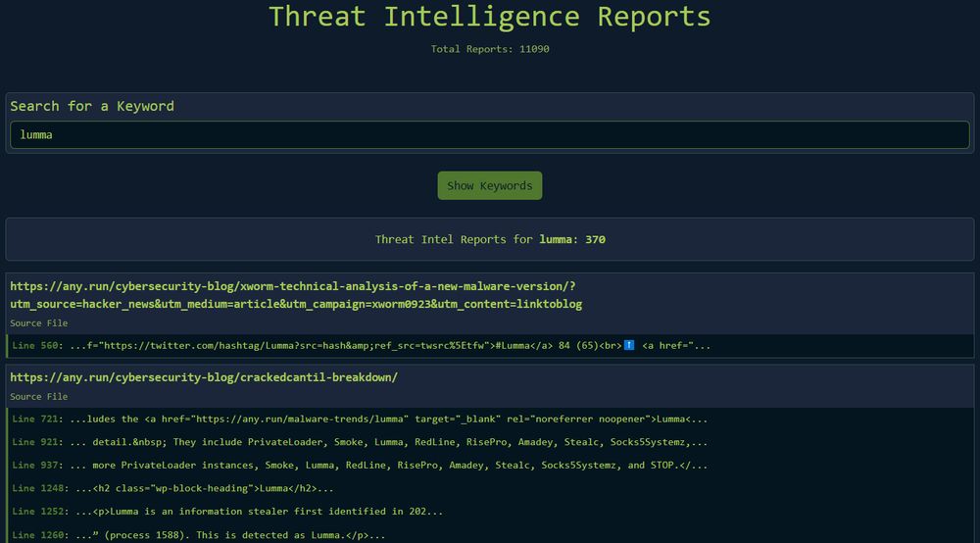Click the Threat Intel Reports for lumma: 370 banner
The height and width of the screenshot is (543, 980).
coord(489,239)
